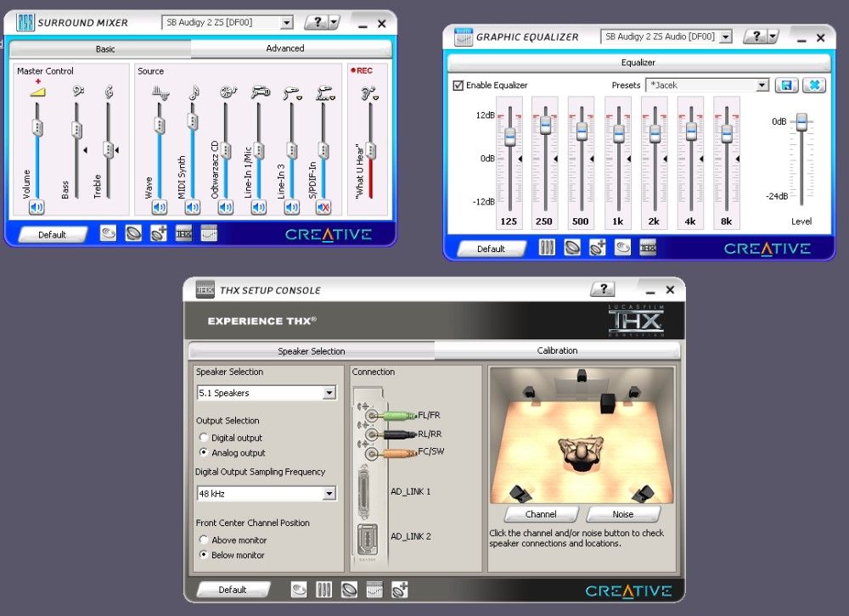Click the Bass slider handle in Master Control
849x616 pixels.
point(76,130)
